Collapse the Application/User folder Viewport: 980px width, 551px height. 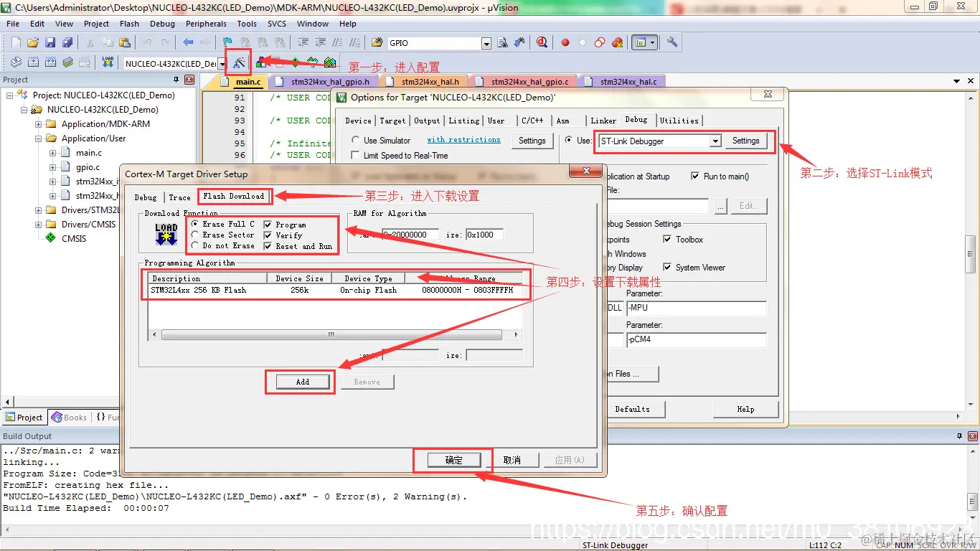tap(39, 138)
